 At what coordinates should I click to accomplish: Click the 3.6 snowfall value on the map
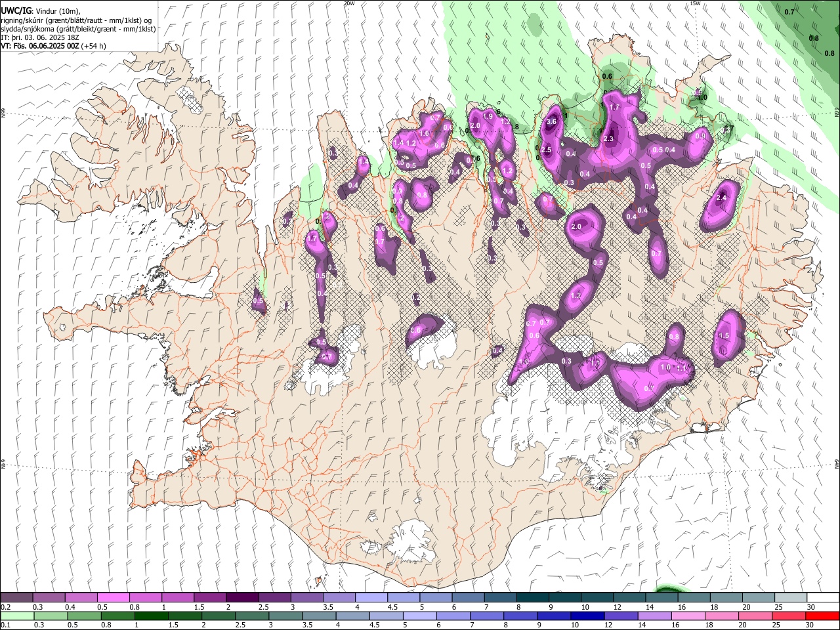(x=551, y=121)
